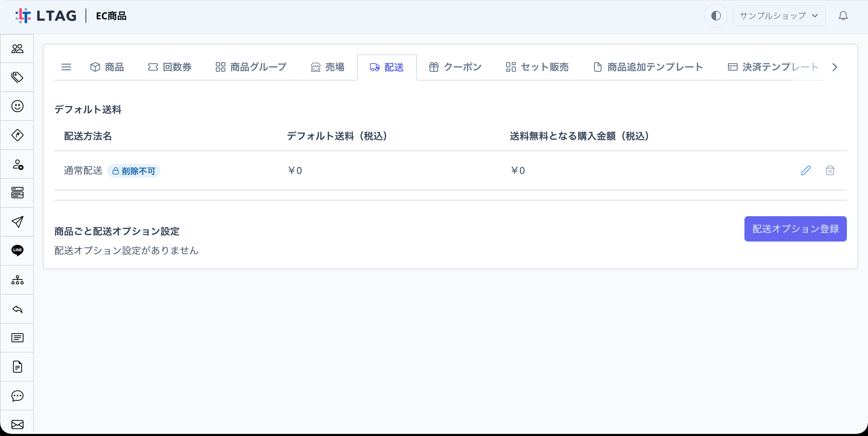The height and width of the screenshot is (436, 868).
Task: Click the 通常配送 method name
Action: coord(83,171)
